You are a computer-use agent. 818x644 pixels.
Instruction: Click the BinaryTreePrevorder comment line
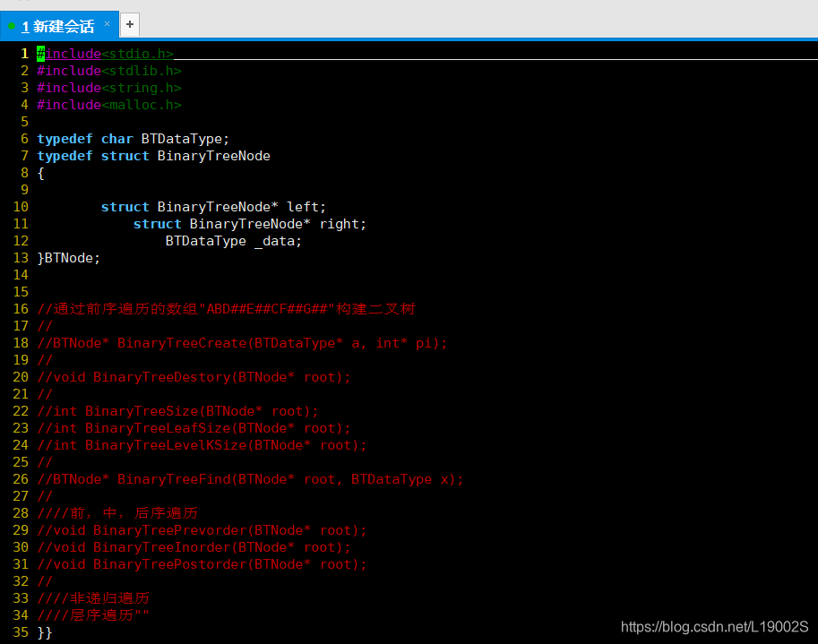pyautogui.click(x=202, y=530)
